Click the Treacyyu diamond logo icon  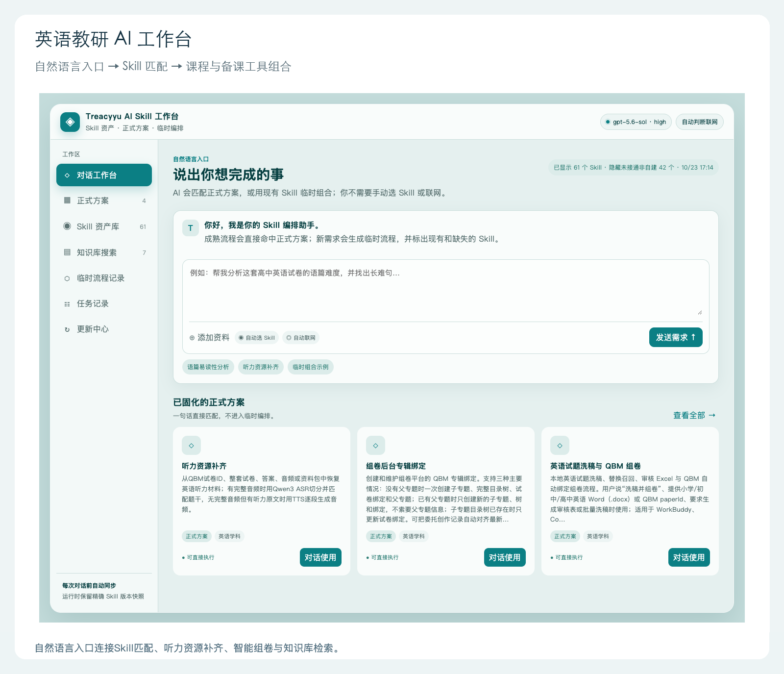pos(70,122)
